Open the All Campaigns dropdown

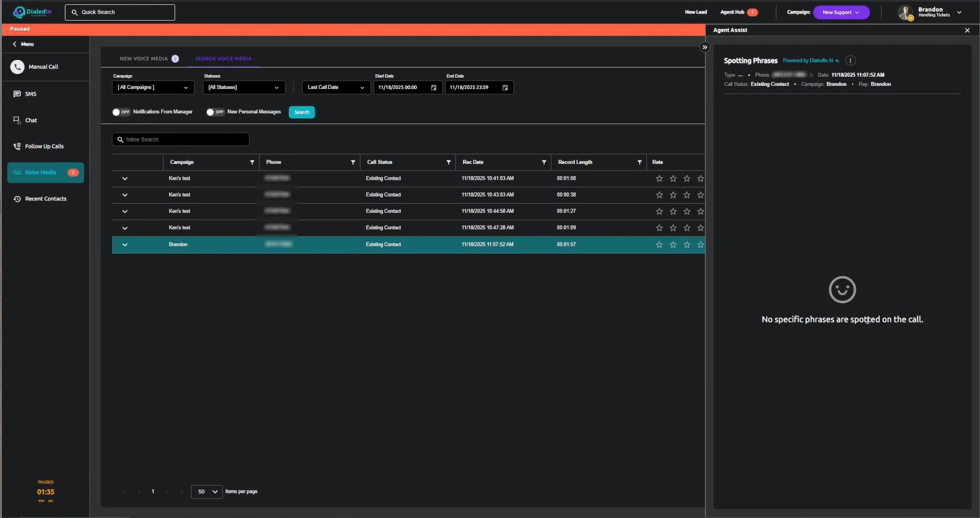click(153, 88)
